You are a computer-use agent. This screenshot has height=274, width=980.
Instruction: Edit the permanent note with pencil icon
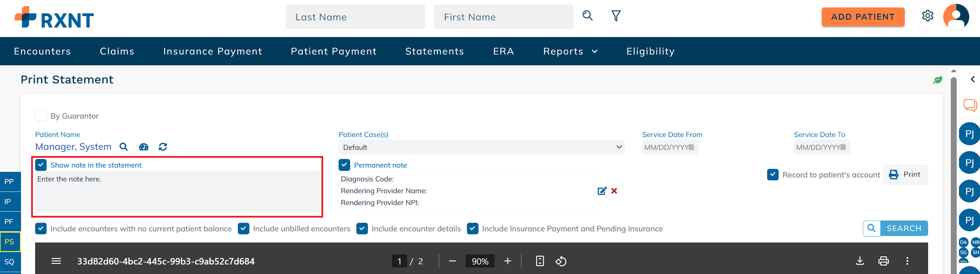click(602, 191)
